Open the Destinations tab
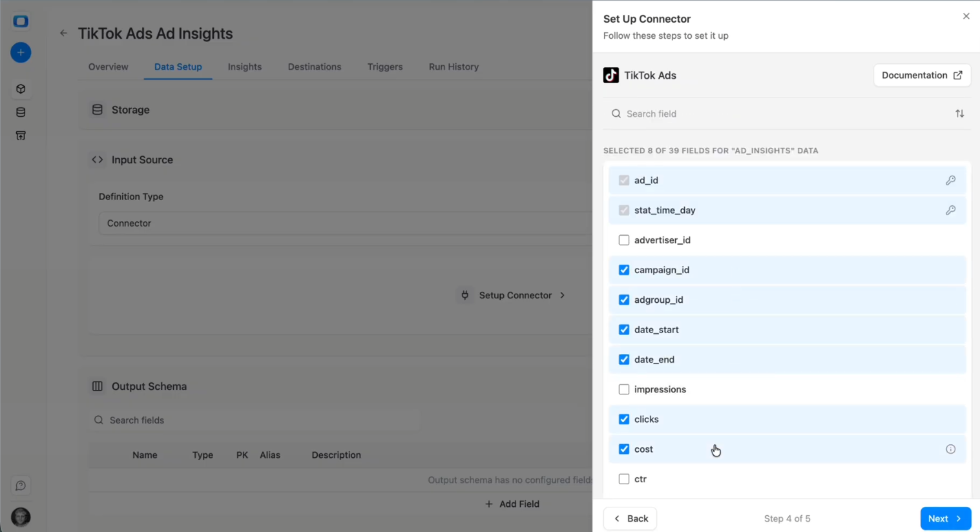The width and height of the screenshot is (980, 532). coord(314,66)
